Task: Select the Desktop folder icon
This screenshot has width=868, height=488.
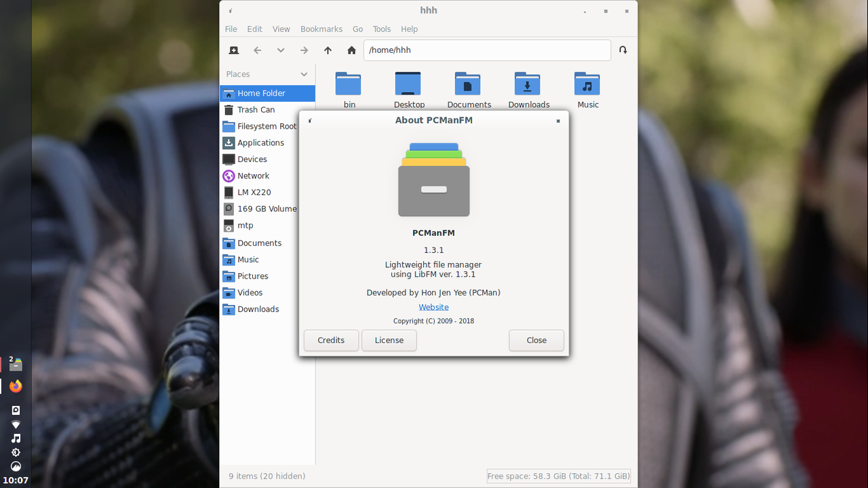Action: coord(408,83)
